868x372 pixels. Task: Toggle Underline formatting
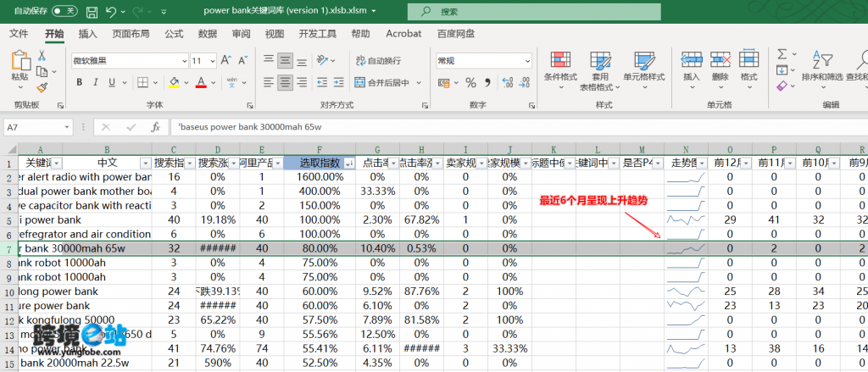[111, 82]
